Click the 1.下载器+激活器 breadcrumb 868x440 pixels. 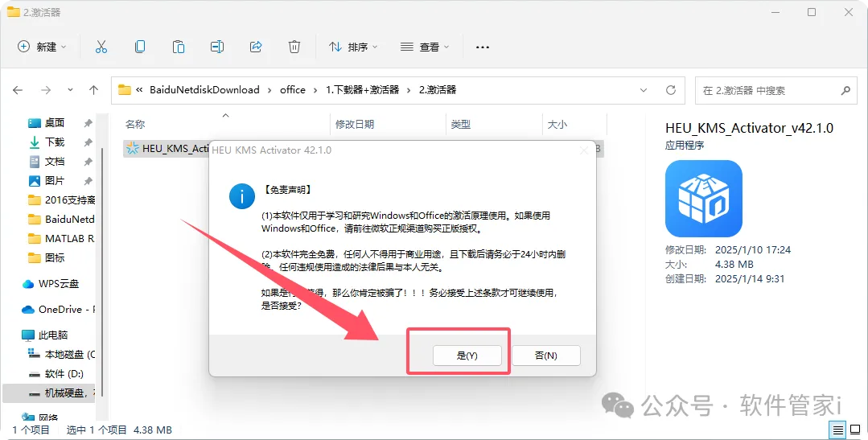click(x=362, y=89)
